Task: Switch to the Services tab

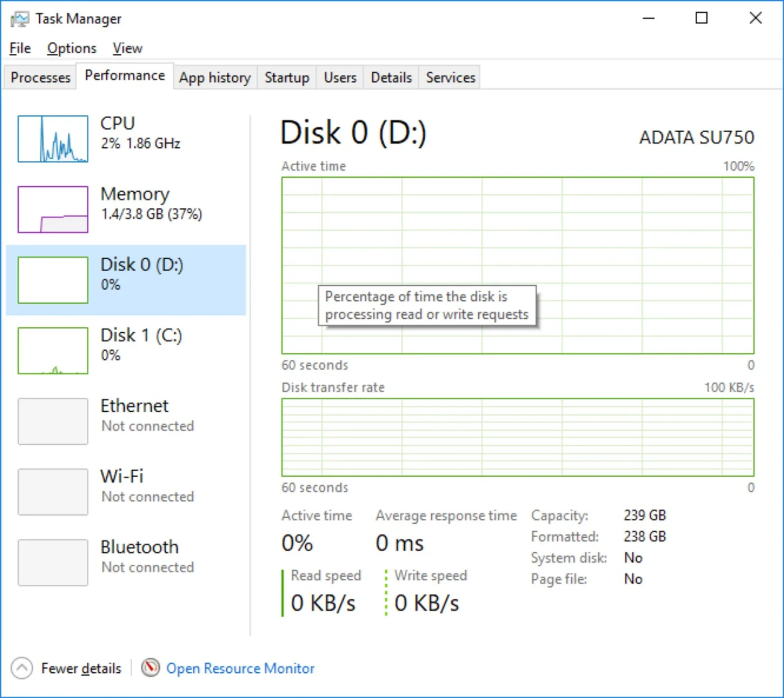Action: coord(451,77)
